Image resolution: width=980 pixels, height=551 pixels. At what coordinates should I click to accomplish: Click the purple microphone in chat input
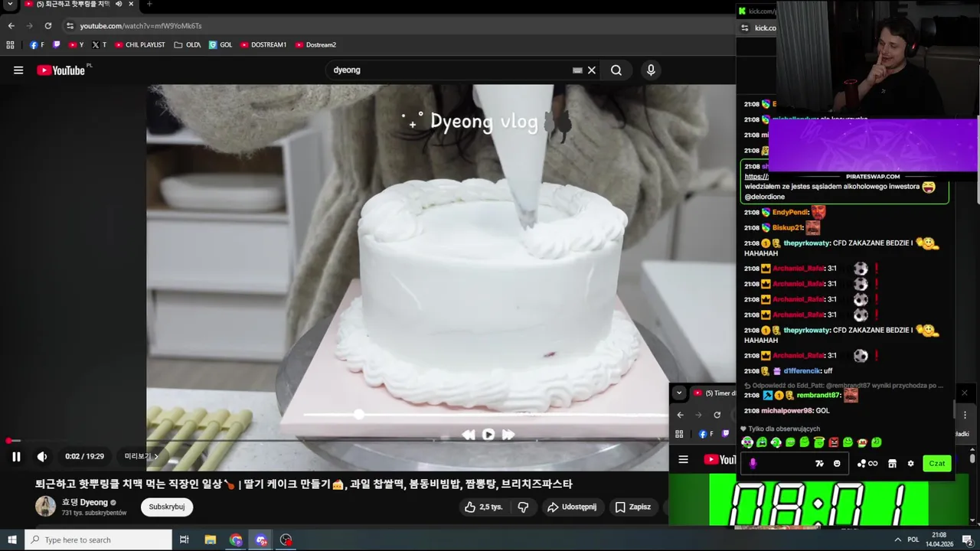(x=753, y=464)
